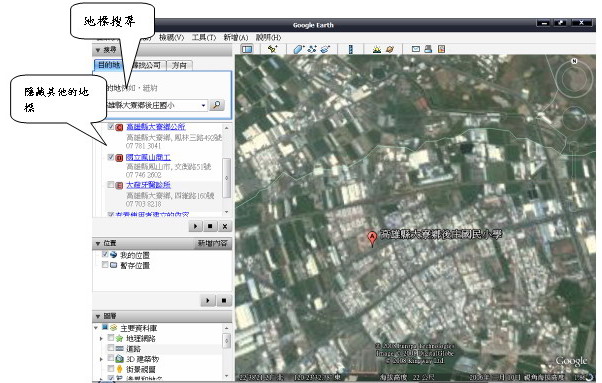
Task: Uncheck the 國立鳳山商工 result checkbox
Action: point(111,157)
